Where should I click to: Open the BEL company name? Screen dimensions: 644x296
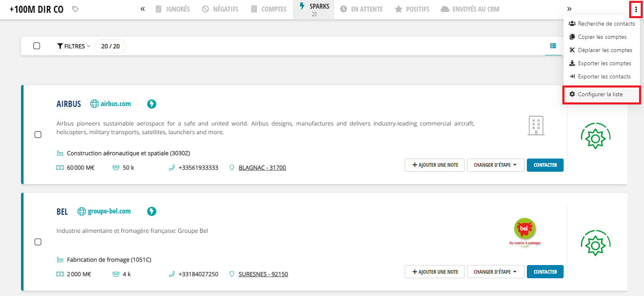pos(62,212)
